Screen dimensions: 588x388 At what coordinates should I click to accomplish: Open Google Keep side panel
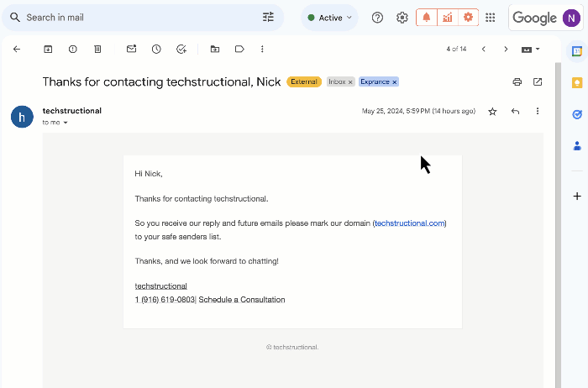tap(577, 83)
